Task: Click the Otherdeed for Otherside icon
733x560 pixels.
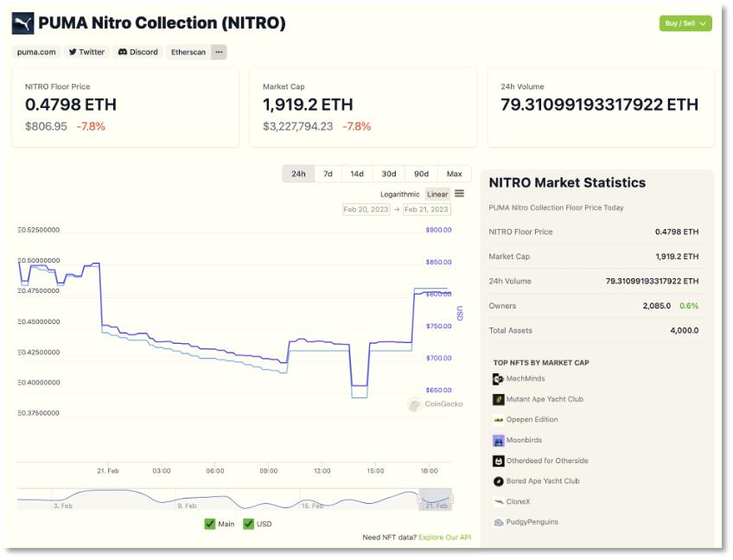Action: pyautogui.click(x=498, y=461)
